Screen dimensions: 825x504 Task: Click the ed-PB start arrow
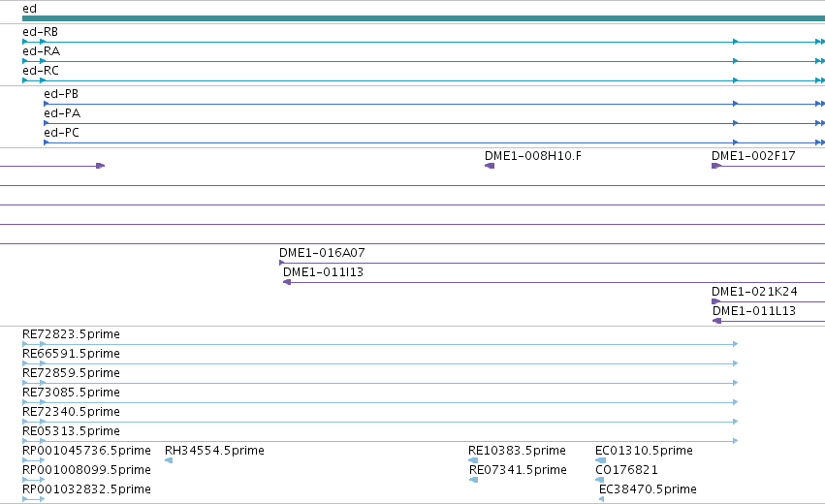[x=47, y=104]
